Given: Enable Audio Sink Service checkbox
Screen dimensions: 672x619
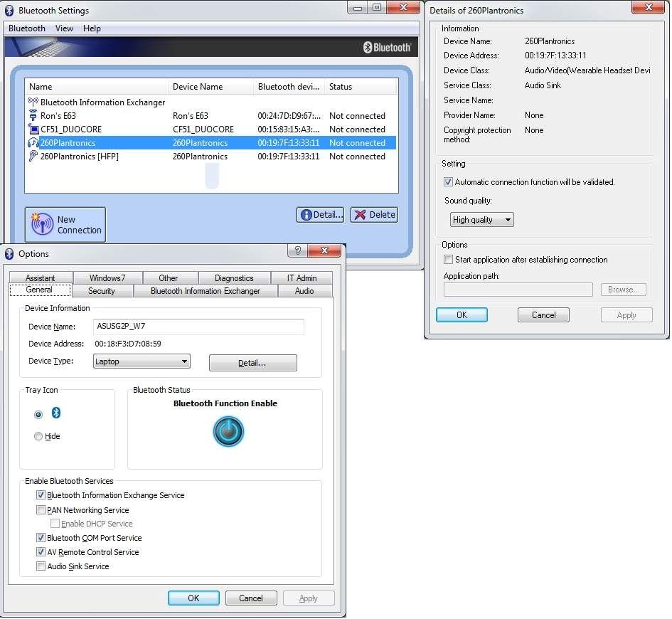Looking at the screenshot, I should point(41,566).
